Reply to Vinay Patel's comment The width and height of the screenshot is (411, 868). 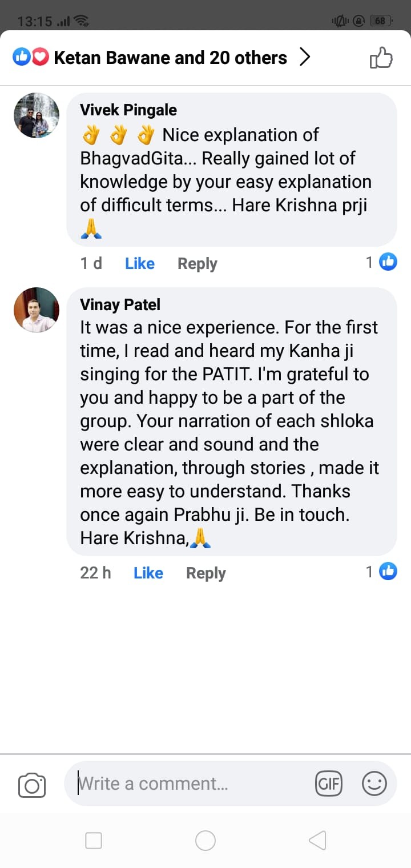pyautogui.click(x=206, y=573)
